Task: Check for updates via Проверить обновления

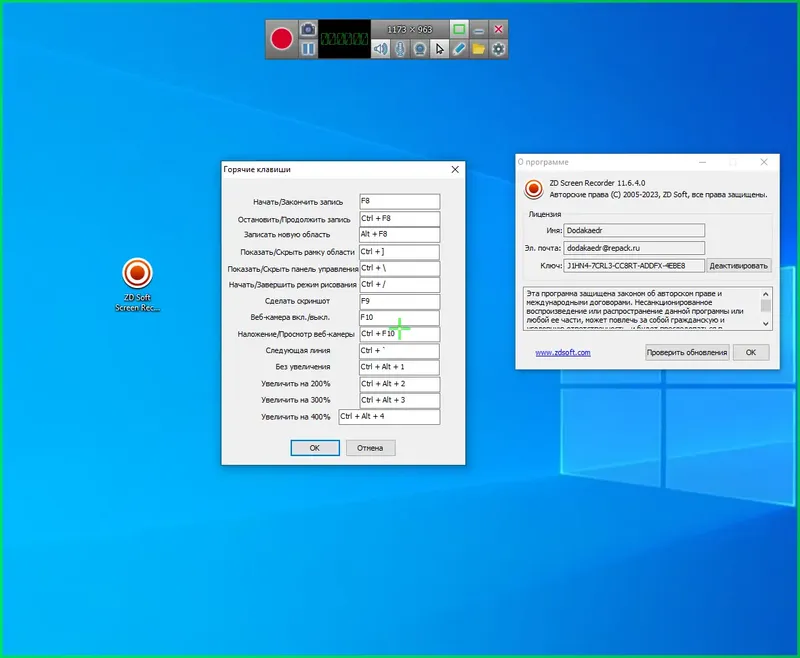Action: (x=691, y=352)
